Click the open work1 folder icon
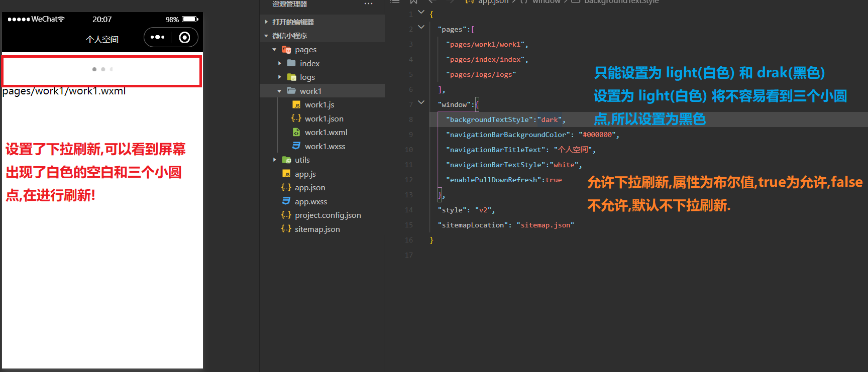 291,91
